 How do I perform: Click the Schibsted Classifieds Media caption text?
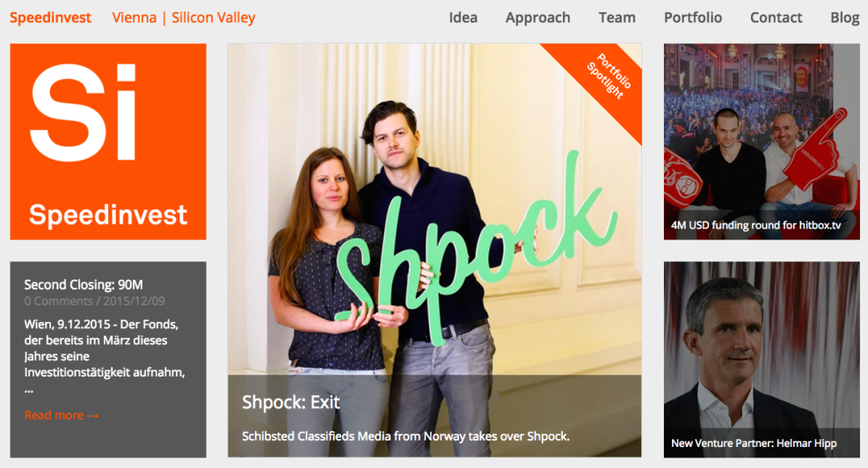click(x=405, y=436)
